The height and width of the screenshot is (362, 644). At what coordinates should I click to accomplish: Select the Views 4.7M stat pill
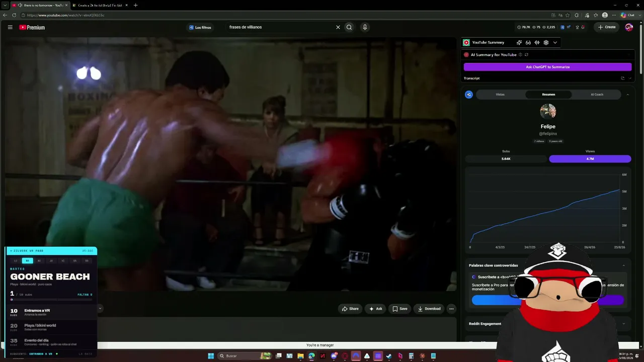[590, 159]
